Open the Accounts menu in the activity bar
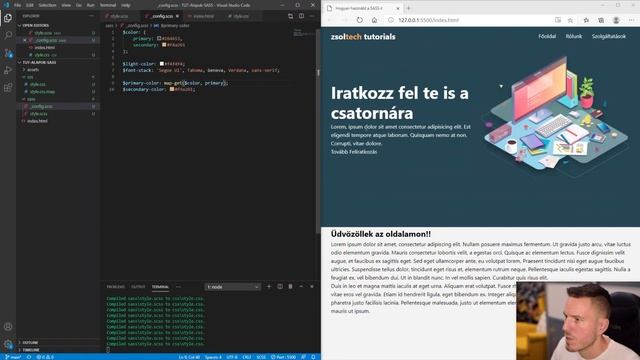The image size is (640, 360). click(x=8, y=327)
